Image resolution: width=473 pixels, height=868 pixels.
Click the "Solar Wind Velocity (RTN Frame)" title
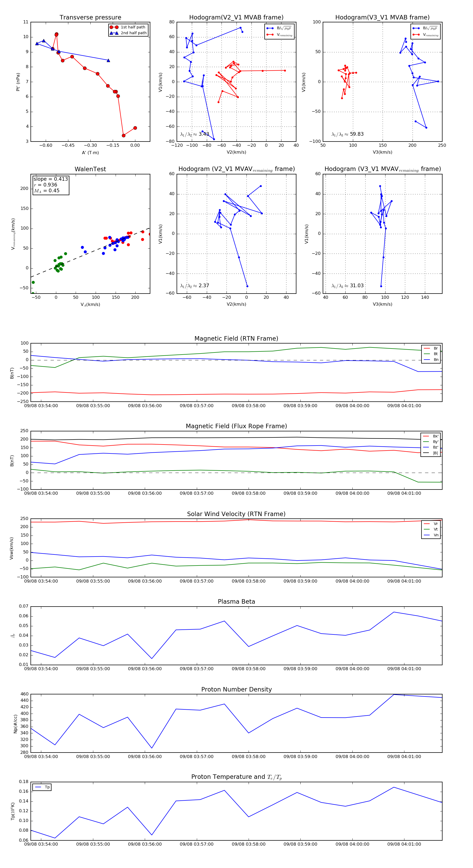(236, 514)
